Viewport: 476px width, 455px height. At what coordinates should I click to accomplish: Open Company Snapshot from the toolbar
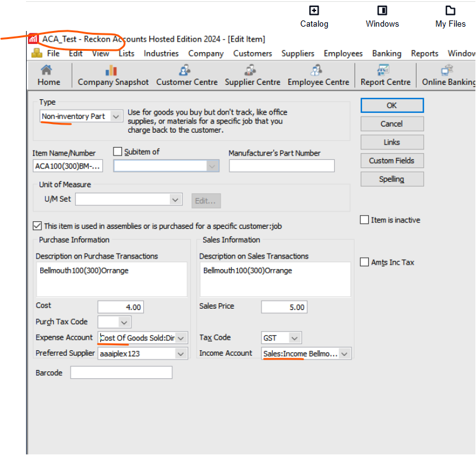[113, 76]
